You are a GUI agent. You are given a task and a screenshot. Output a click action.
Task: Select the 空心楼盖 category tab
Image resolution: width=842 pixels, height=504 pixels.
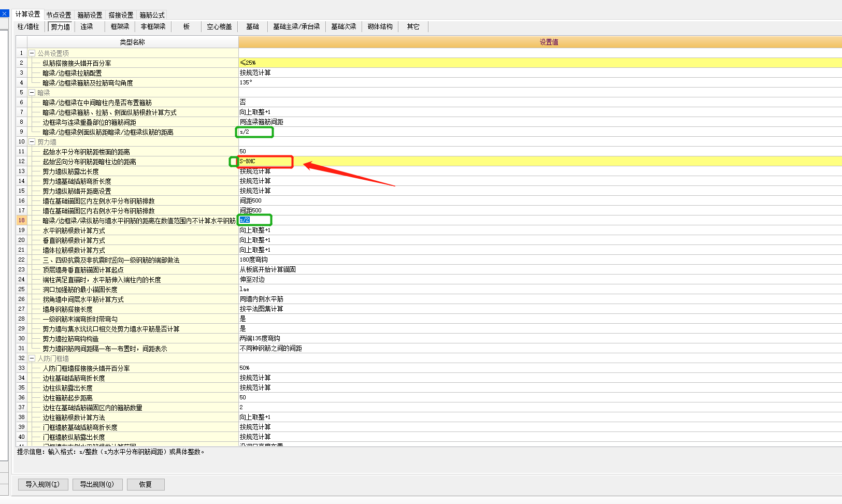[219, 26]
